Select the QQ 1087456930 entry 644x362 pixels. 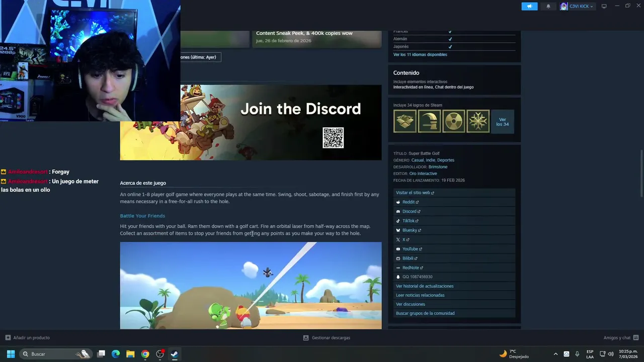(x=454, y=277)
